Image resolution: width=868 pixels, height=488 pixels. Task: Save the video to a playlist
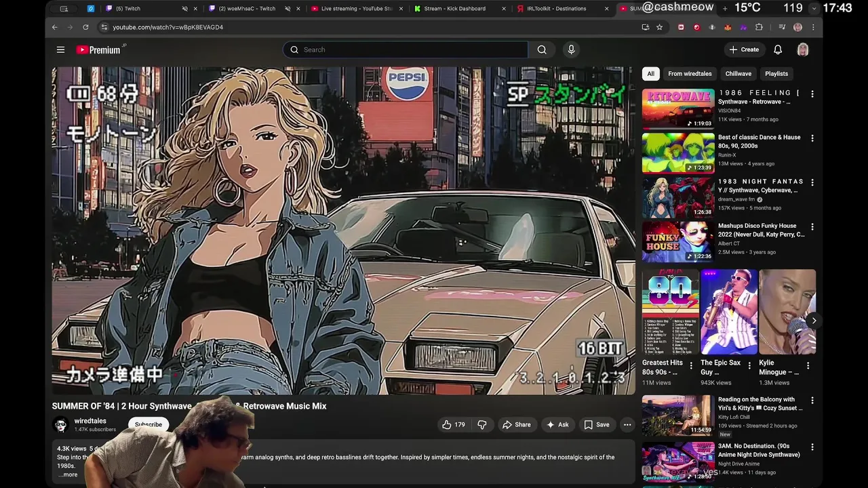597,425
